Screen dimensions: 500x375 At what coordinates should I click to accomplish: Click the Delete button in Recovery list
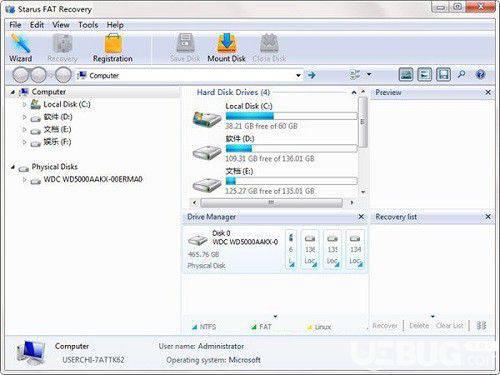[x=419, y=325]
